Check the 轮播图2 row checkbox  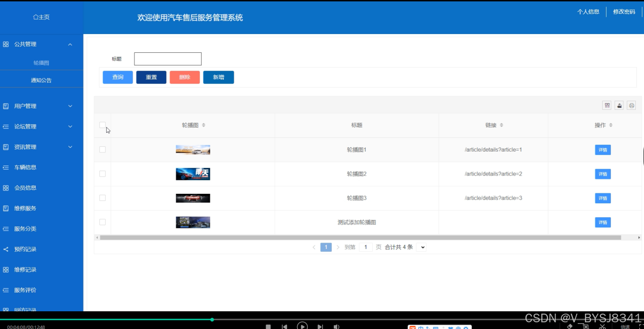point(102,174)
